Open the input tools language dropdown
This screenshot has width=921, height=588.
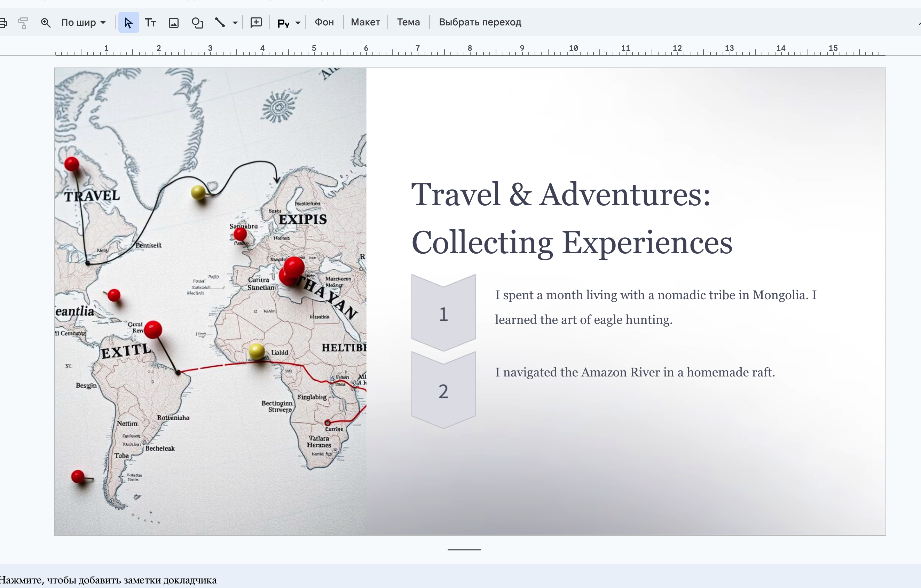click(x=298, y=23)
